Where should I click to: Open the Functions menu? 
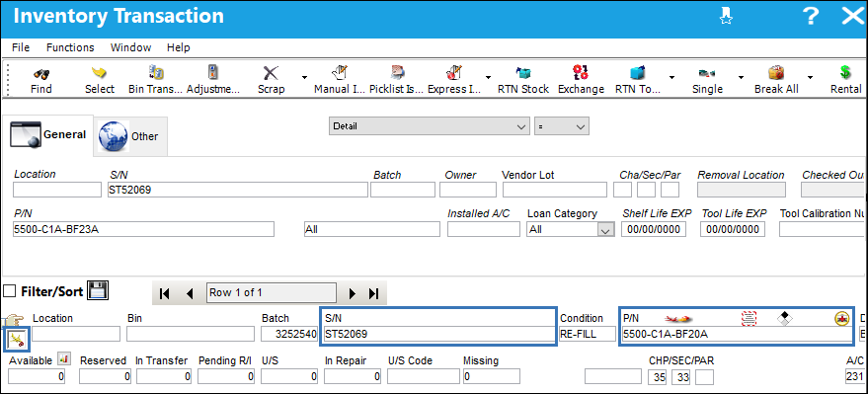coord(70,47)
